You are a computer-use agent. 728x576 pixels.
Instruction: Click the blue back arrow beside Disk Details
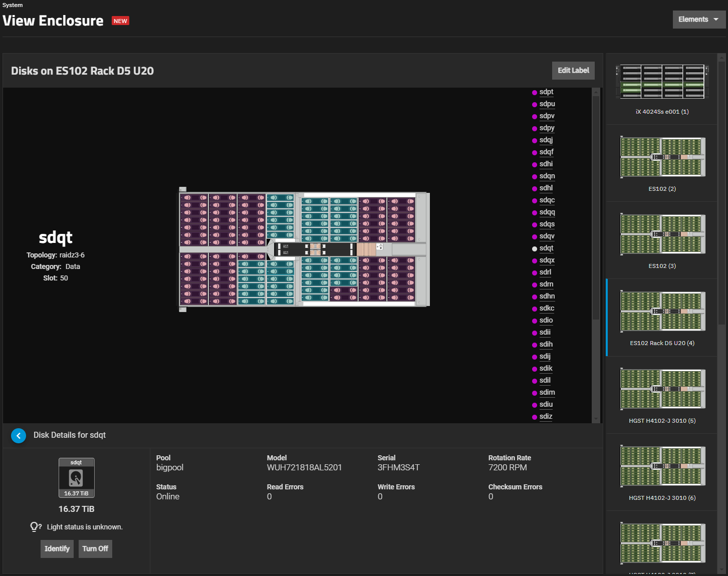tap(19, 436)
